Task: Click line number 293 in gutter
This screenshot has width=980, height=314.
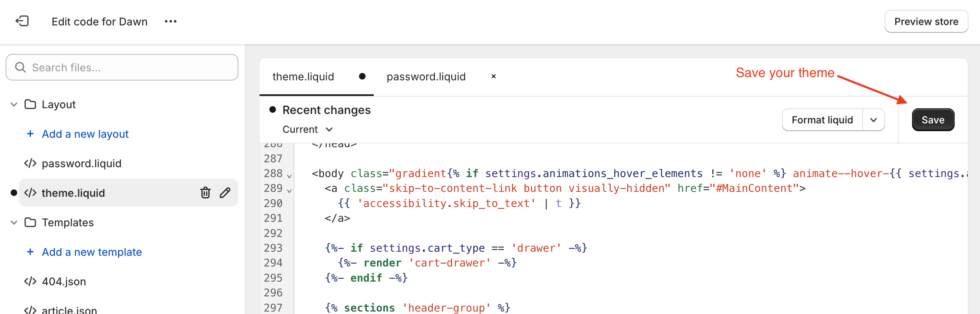Action: [x=273, y=248]
